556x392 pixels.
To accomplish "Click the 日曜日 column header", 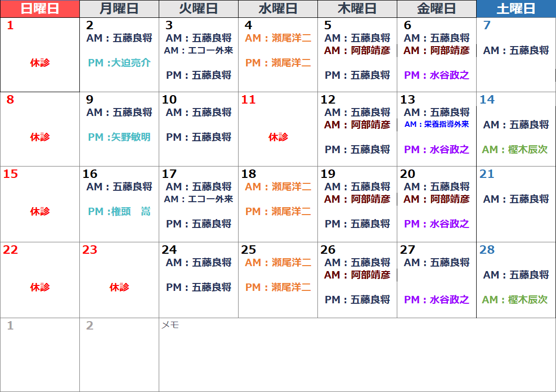I will pos(40,9).
